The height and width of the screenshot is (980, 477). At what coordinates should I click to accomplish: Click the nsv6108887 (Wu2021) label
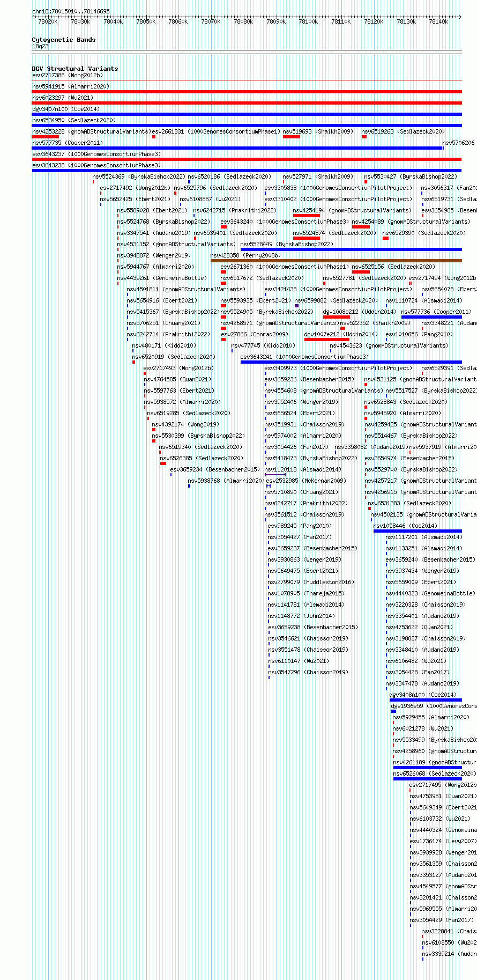(210, 200)
